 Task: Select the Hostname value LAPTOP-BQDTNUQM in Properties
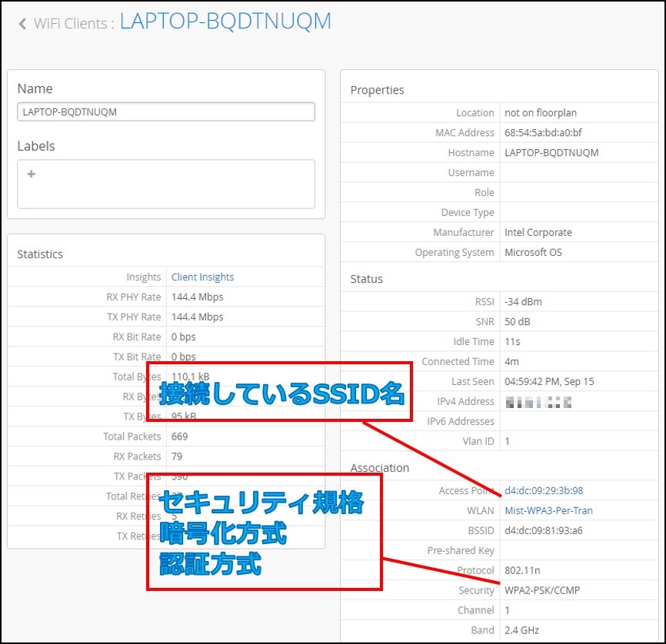click(551, 153)
